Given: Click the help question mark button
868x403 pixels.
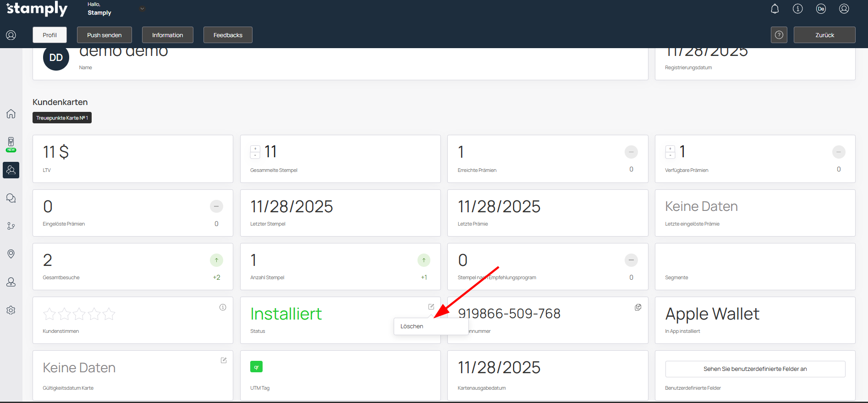Looking at the screenshot, I should 779,35.
